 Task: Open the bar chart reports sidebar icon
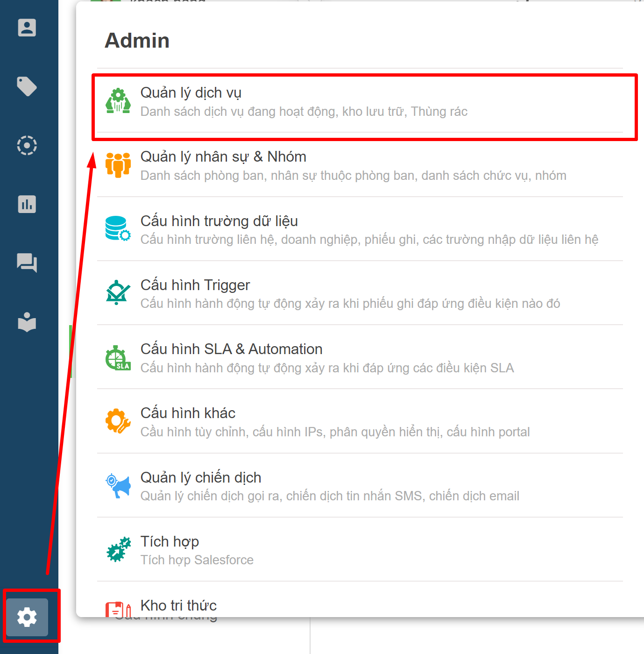27,204
